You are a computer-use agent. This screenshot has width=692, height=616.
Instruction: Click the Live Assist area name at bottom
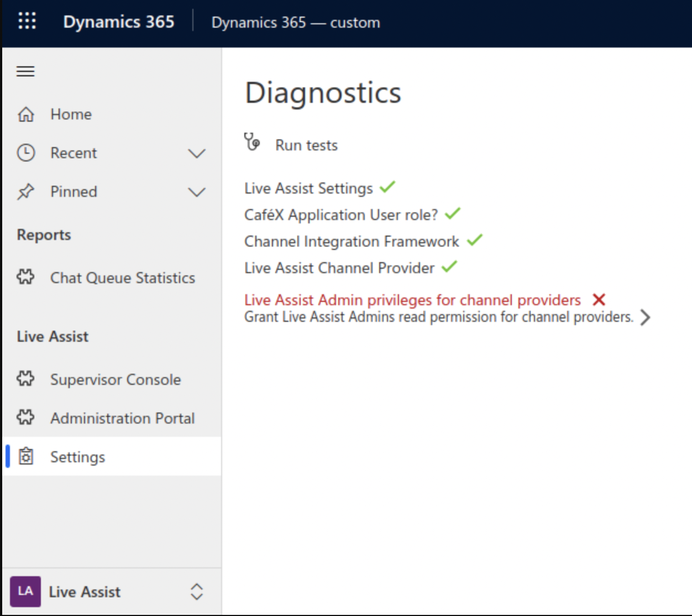(x=85, y=592)
